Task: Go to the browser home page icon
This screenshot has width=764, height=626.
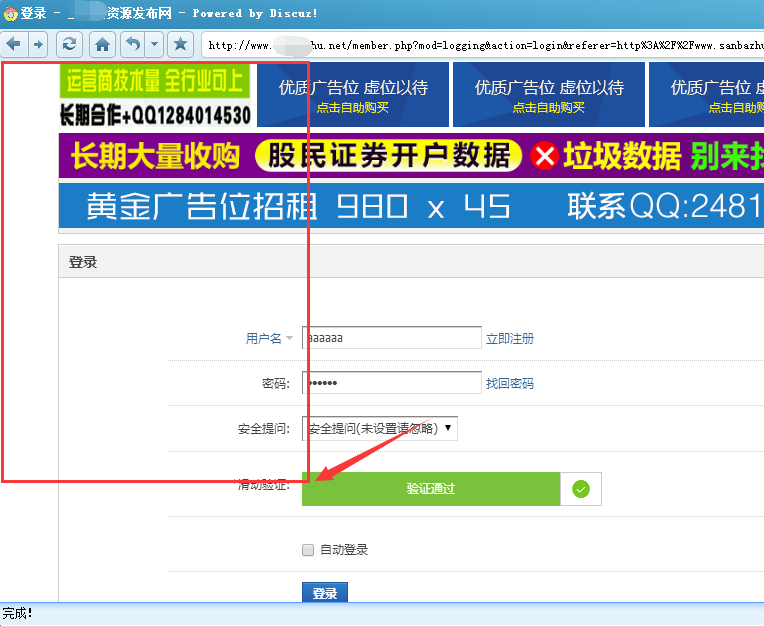Action: click(102, 44)
